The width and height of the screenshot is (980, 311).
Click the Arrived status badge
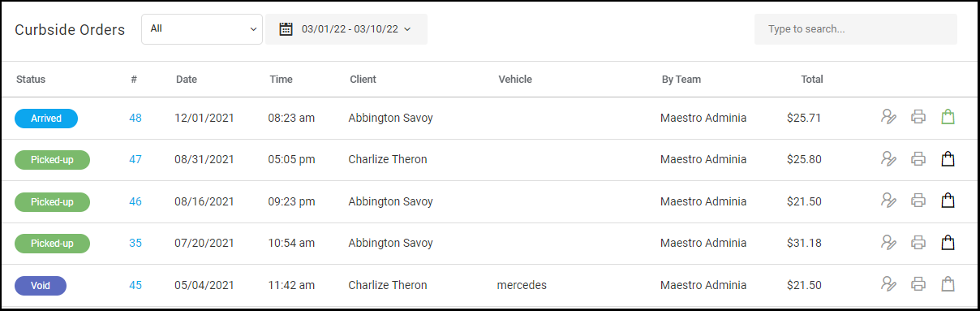[46, 119]
